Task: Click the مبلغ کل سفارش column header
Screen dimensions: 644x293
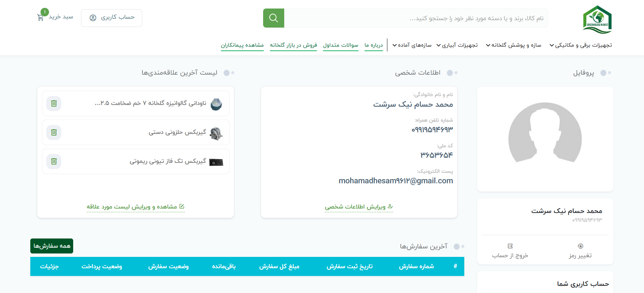Action: click(279, 266)
